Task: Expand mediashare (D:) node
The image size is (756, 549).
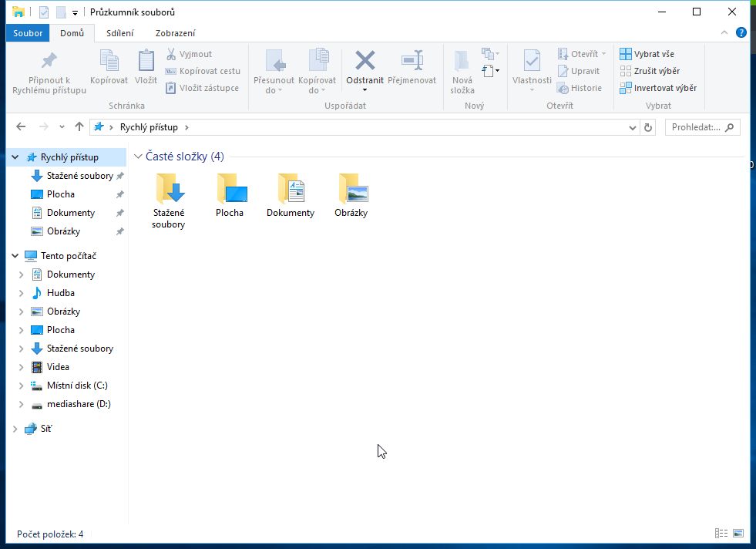Action: pyautogui.click(x=22, y=404)
